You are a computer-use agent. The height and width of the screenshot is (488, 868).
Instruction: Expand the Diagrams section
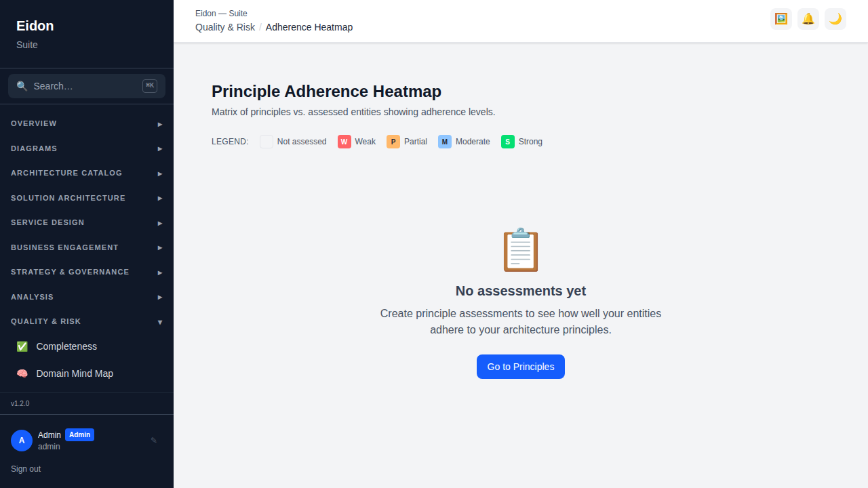point(87,148)
